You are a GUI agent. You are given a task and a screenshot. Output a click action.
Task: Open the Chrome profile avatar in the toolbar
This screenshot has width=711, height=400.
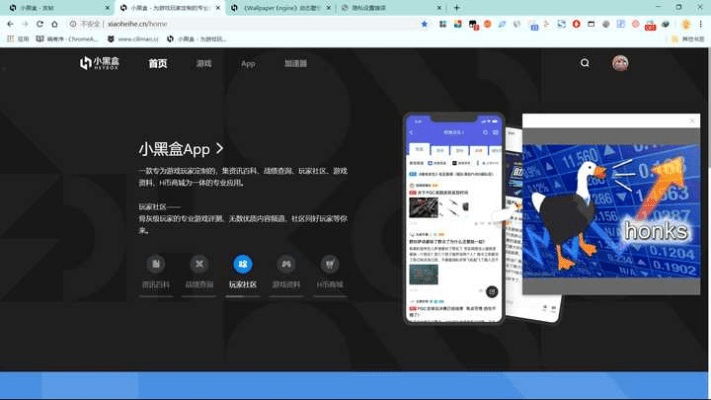coord(686,24)
